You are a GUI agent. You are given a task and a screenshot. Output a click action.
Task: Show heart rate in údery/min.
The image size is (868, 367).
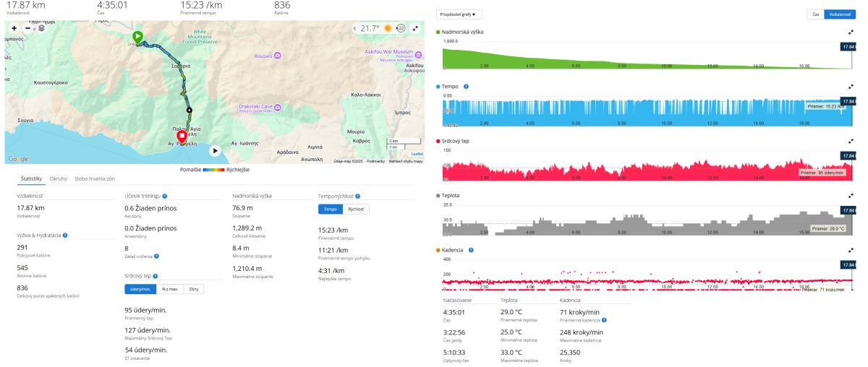[x=142, y=289]
